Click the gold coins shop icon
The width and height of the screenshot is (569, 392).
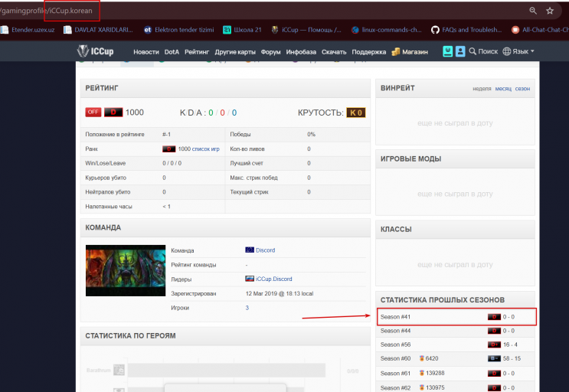coord(396,52)
